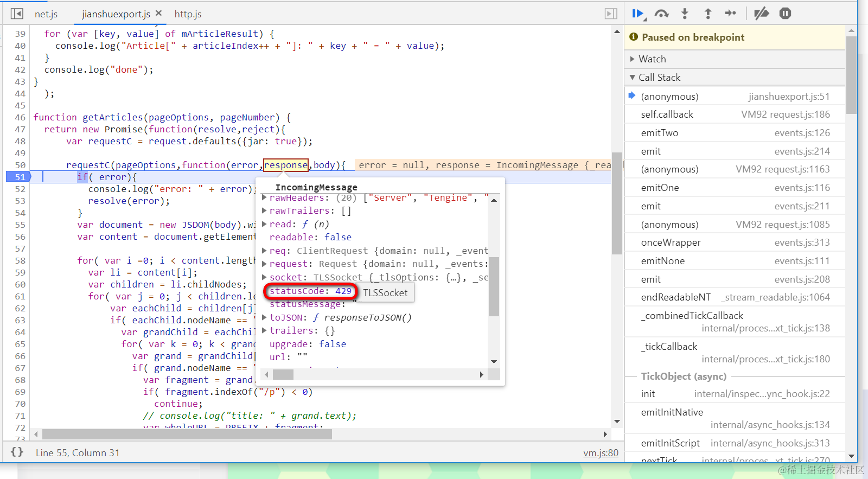Switch to the net.js tab
Image resolution: width=868 pixels, height=479 pixels.
click(46, 14)
